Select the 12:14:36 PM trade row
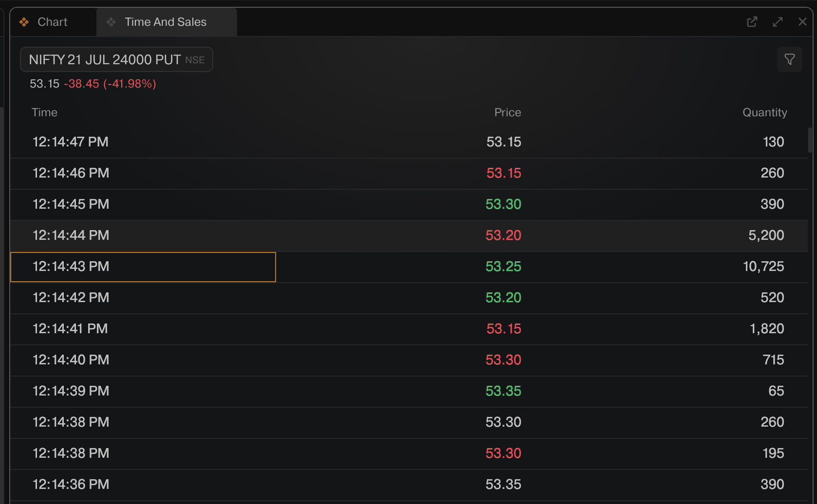The width and height of the screenshot is (817, 504). pyautogui.click(x=409, y=485)
